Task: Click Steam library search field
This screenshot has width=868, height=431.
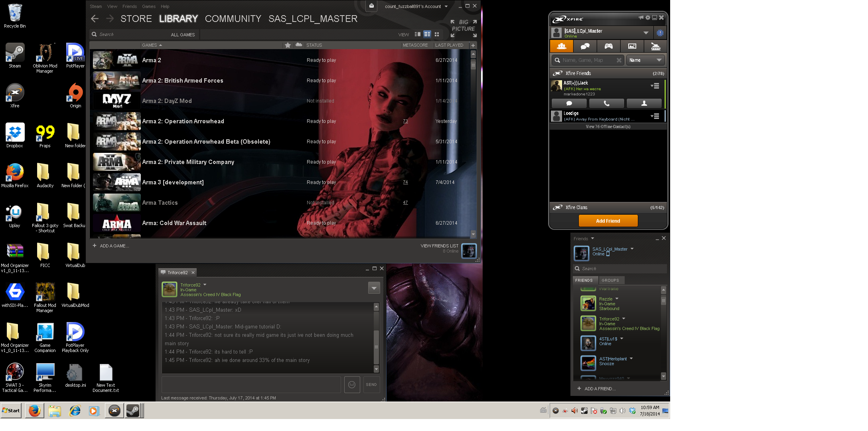Action: (128, 35)
